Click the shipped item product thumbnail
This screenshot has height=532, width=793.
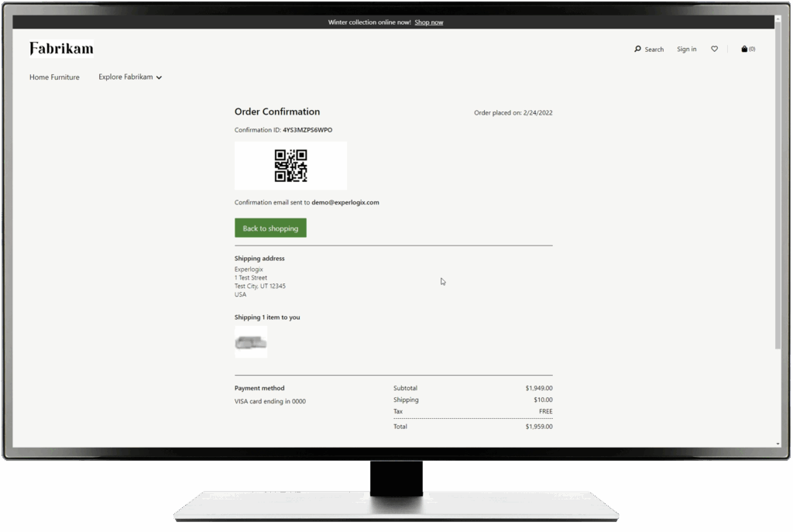251,342
